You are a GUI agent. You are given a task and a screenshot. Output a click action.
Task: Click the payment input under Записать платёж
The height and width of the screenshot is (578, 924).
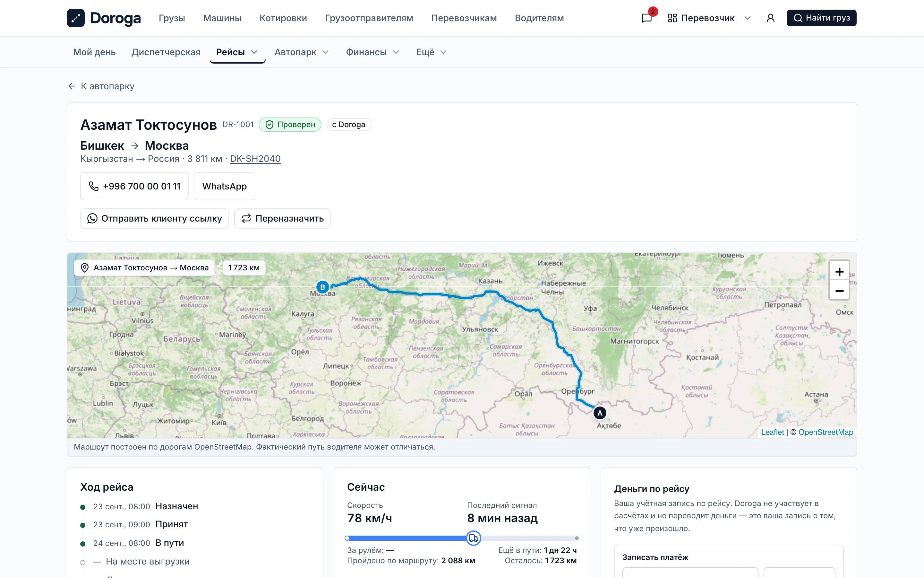[x=690, y=573]
